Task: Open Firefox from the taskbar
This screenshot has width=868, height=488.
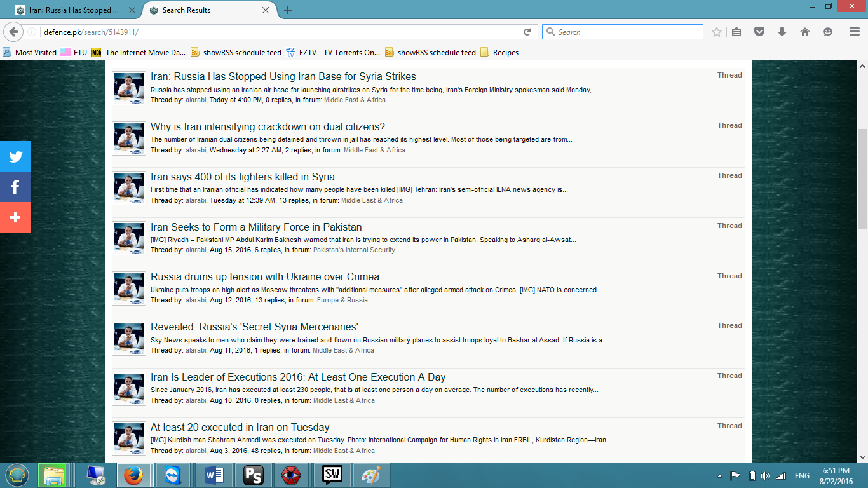Action: [133, 475]
